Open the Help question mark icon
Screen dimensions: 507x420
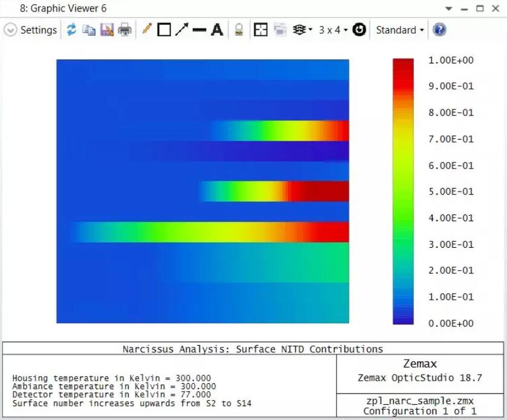(439, 30)
